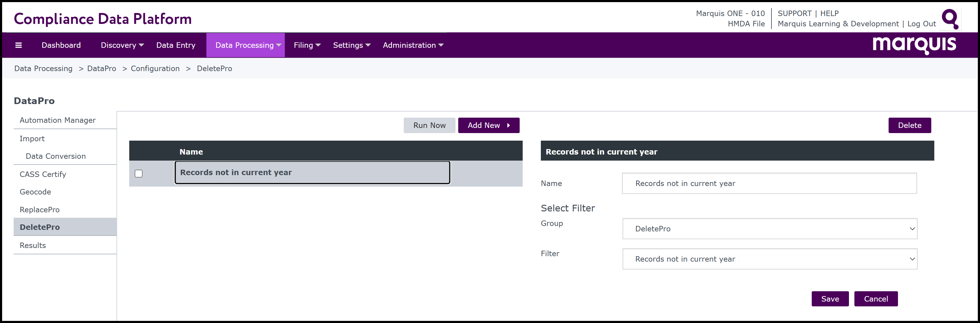Image resolution: width=980 pixels, height=323 pixels.
Task: Expand the Administration menu
Action: (413, 45)
